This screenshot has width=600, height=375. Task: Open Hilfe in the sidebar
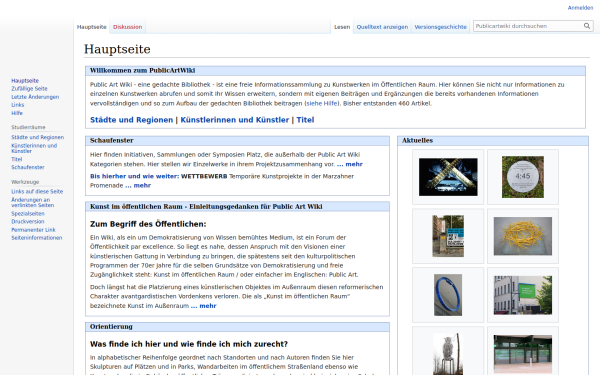(17, 113)
